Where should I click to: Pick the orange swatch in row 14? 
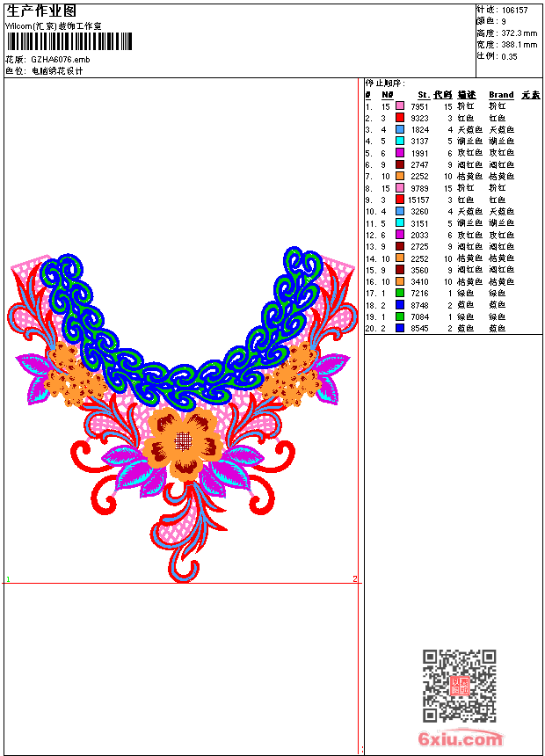400,258
